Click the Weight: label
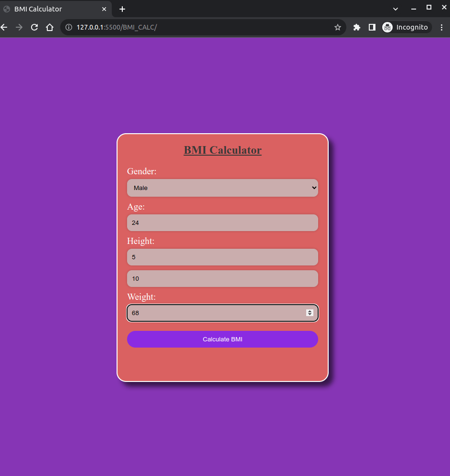The height and width of the screenshot is (476, 450). (x=141, y=297)
